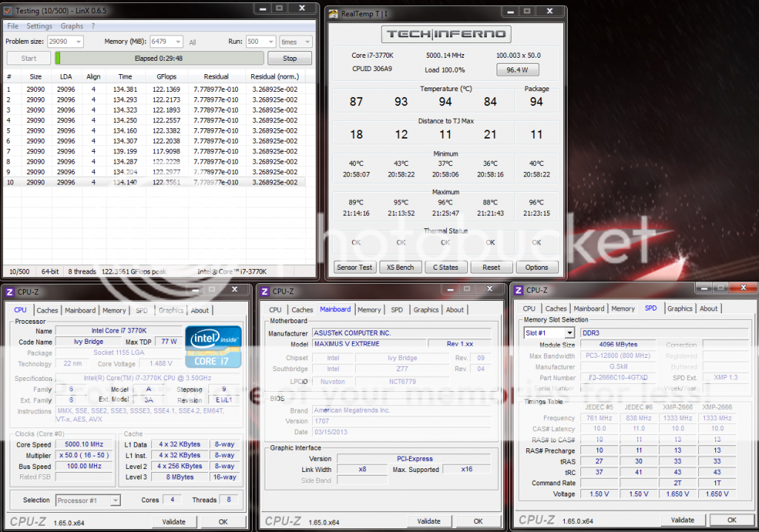Click the LinX title bar app icon
Image resolution: width=759 pixels, height=532 pixels.
[x=8, y=9]
